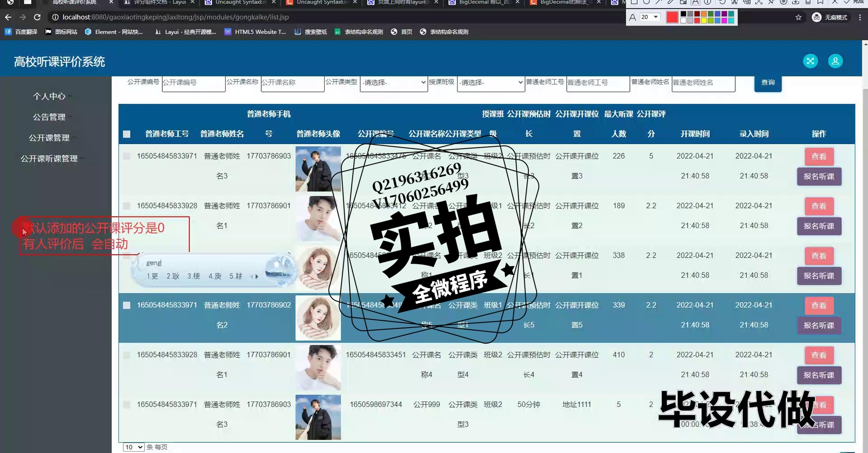Click the localhost address bar URL
868x453 pixels.
point(175,17)
